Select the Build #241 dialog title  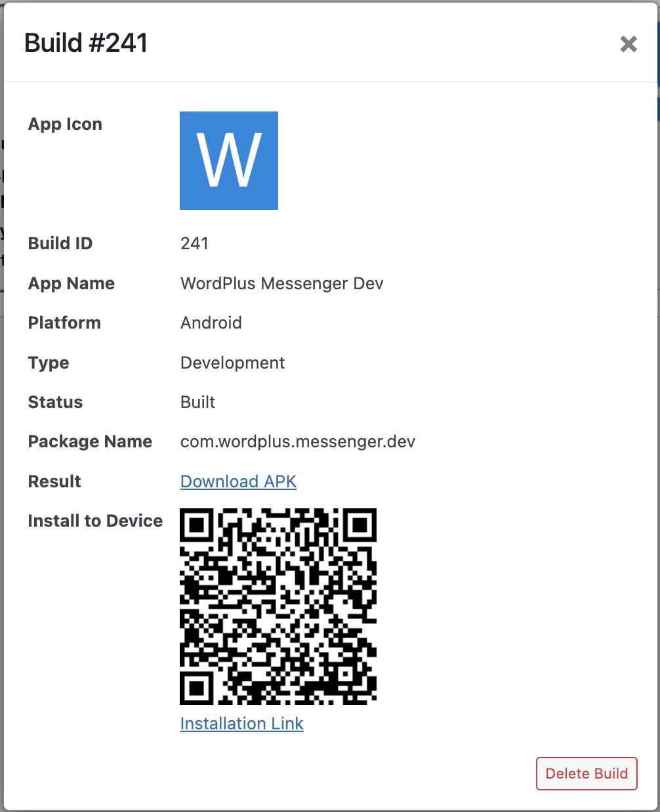click(x=86, y=43)
